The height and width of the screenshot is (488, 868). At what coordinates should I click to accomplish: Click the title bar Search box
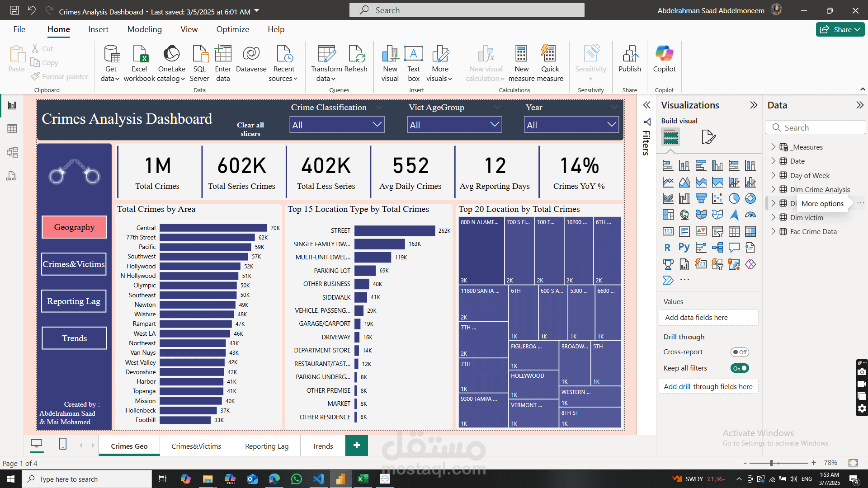pos(467,10)
